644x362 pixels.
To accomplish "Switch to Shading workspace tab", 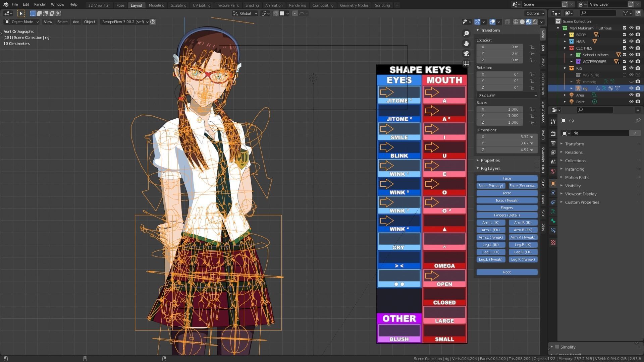I will tap(252, 5).
